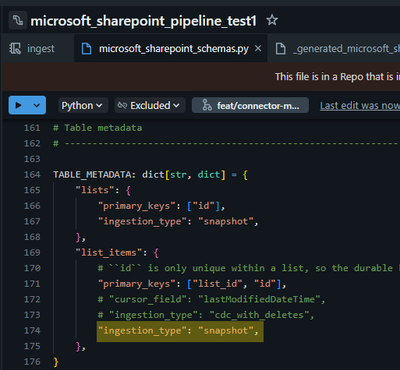Image resolution: width=400 pixels, height=370 pixels.
Task: Click the file icon on the _generated tab
Action: coord(280,49)
